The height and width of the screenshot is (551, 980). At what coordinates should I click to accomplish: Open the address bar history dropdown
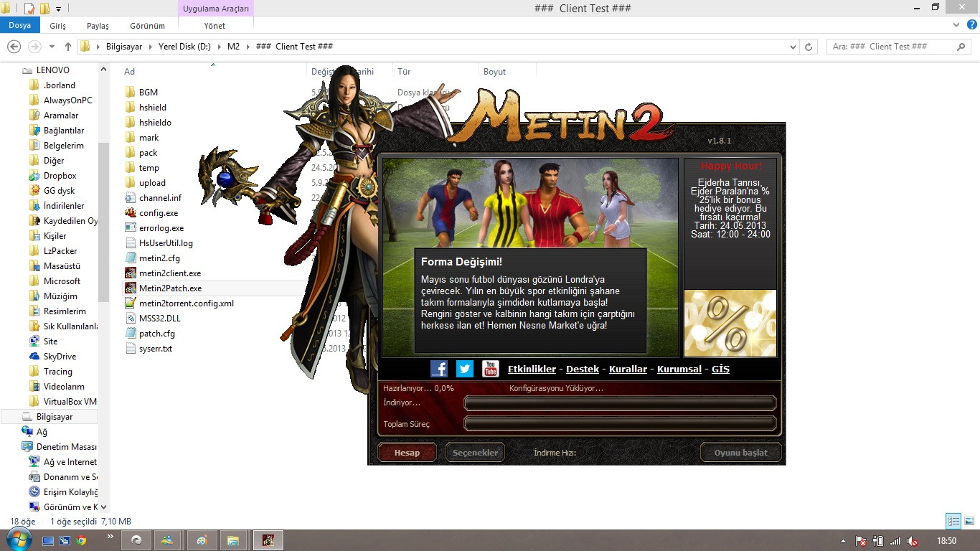coord(792,46)
